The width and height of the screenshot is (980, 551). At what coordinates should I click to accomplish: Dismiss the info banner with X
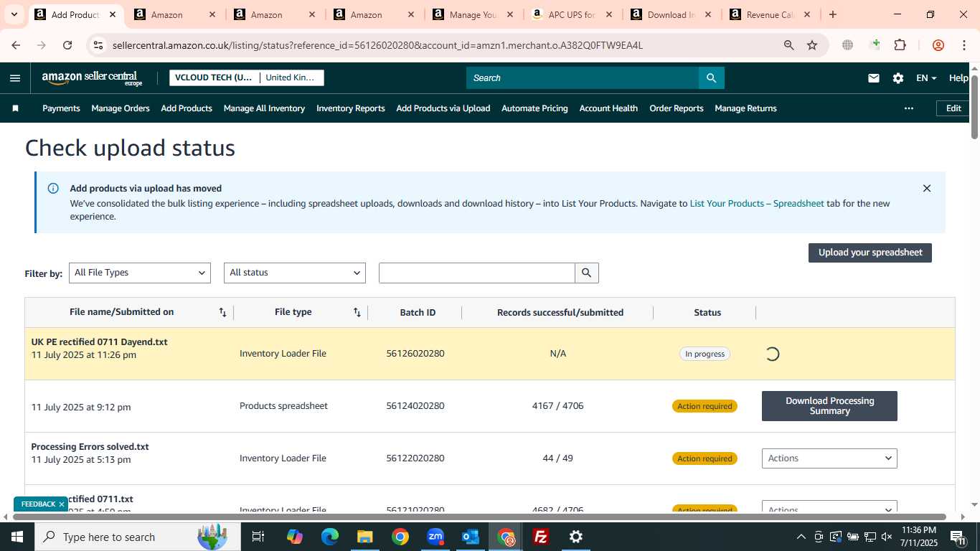point(927,189)
